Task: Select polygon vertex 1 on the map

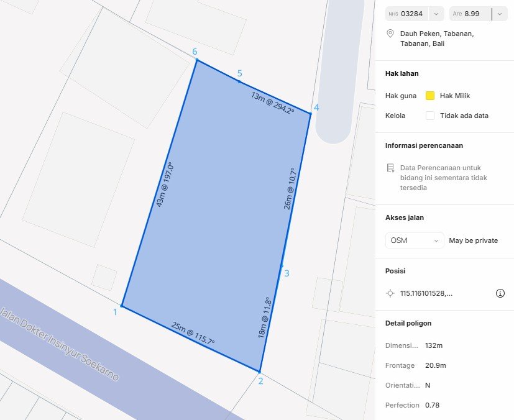Action: [x=122, y=306]
